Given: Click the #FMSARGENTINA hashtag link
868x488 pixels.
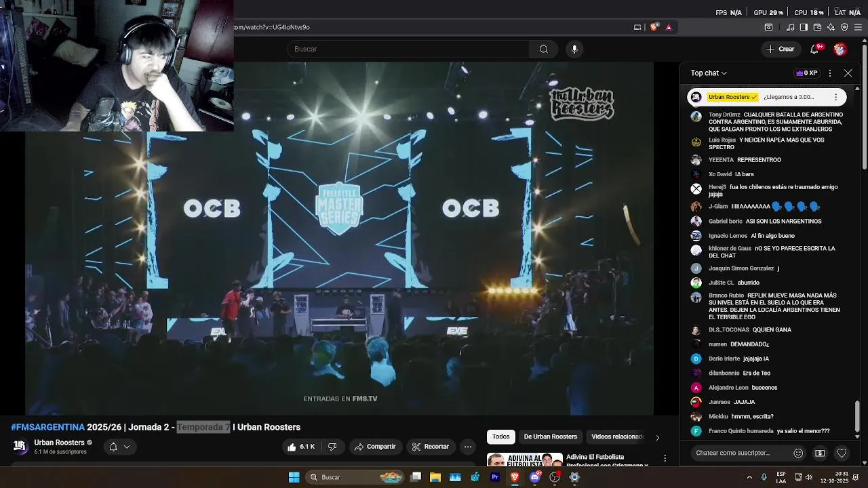Looking at the screenshot, I should click(x=47, y=427).
